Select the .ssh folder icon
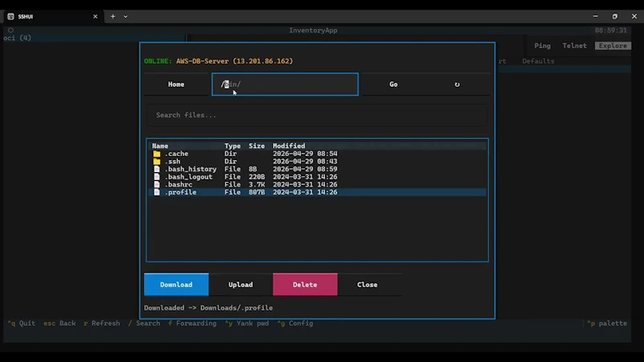Viewport: 644px width, 362px height. pyautogui.click(x=156, y=162)
